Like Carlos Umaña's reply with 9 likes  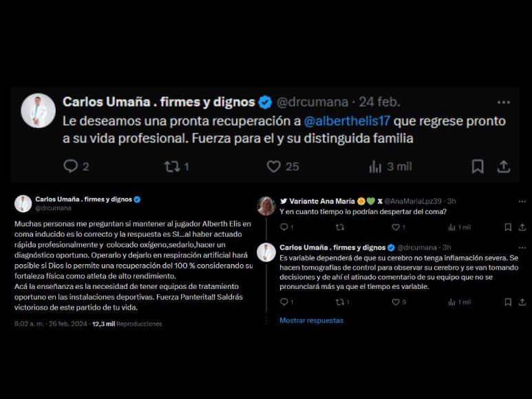pos(396,302)
